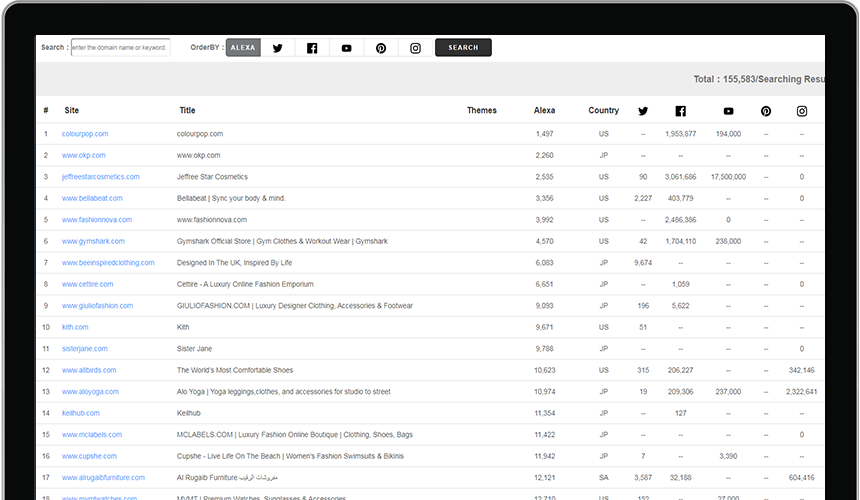860x500 pixels.
Task: Select The World's Most Comfortable Shoes title
Action: [235, 370]
